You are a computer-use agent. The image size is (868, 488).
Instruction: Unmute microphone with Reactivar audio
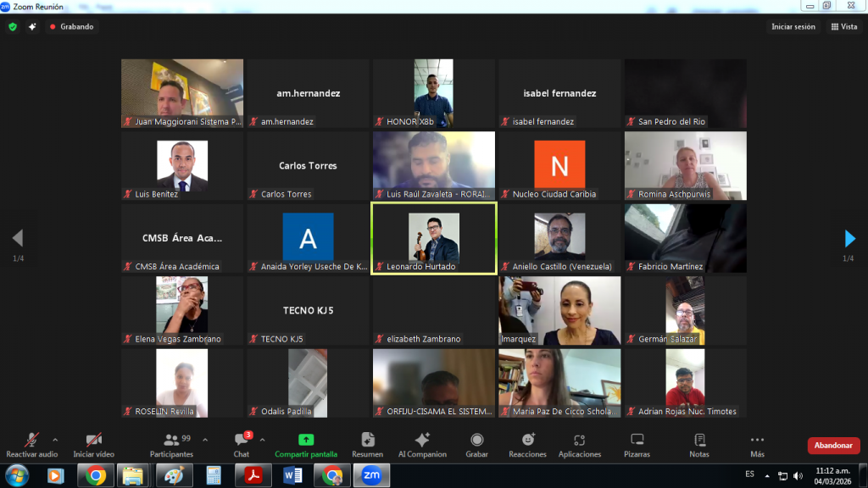(x=32, y=445)
